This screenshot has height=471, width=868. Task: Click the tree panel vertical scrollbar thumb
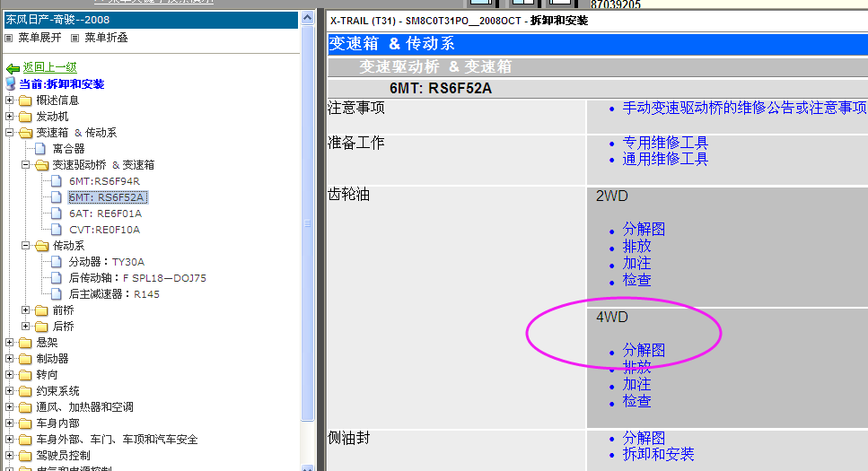[x=307, y=223]
